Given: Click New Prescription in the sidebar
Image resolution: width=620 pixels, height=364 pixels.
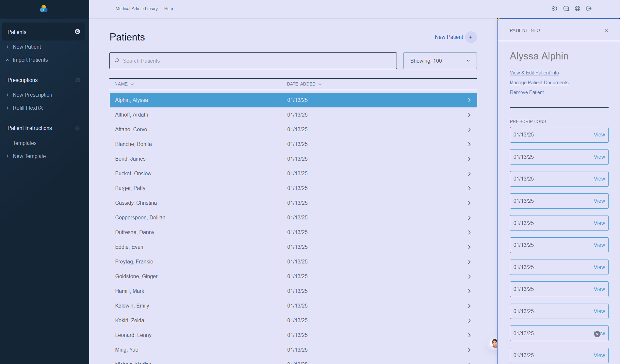Looking at the screenshot, I should point(32,95).
